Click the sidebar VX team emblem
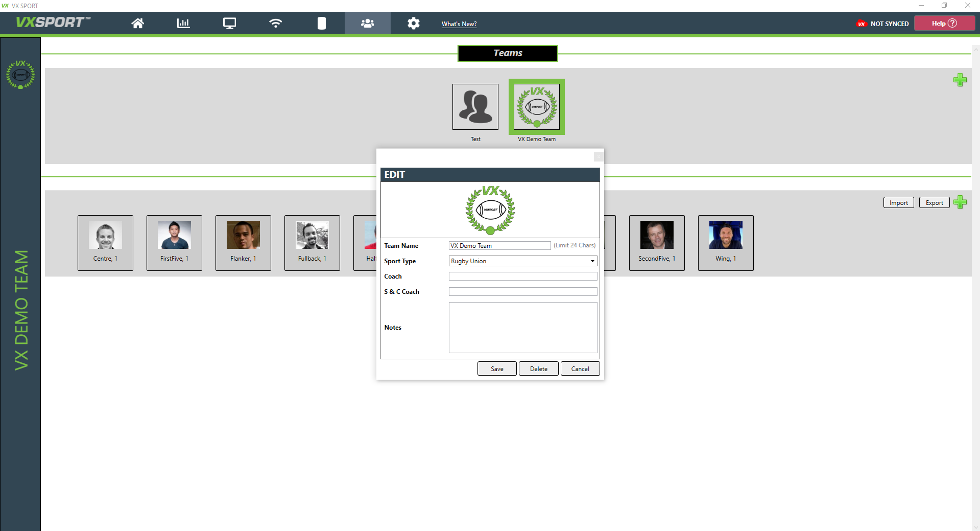The image size is (980, 531). [20, 75]
